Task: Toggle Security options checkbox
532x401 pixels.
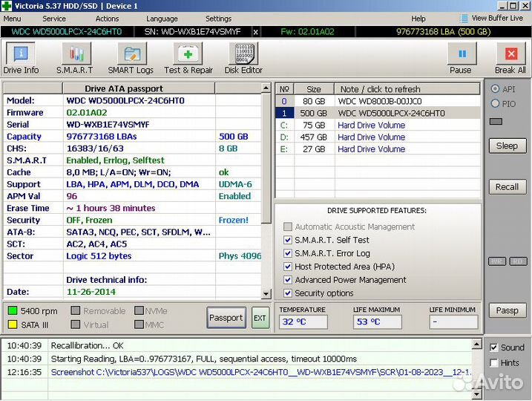Action: (288, 293)
